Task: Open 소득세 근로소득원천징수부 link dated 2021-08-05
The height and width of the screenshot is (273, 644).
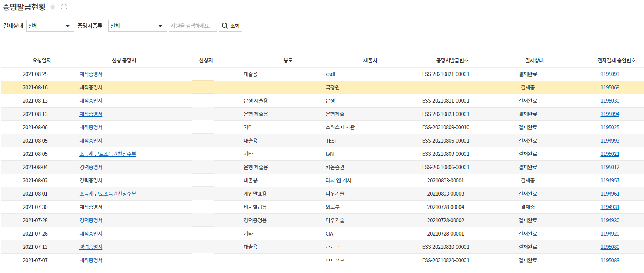Action: click(107, 154)
